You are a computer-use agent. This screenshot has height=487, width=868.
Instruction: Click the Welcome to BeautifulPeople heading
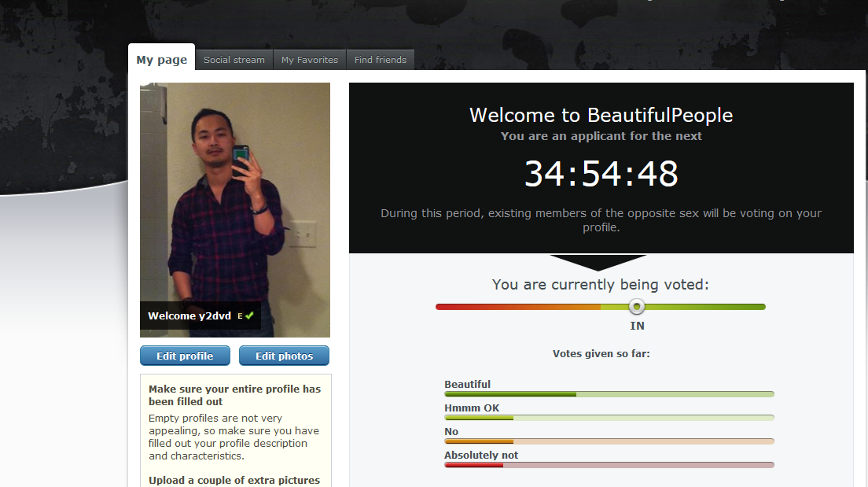[x=601, y=115]
